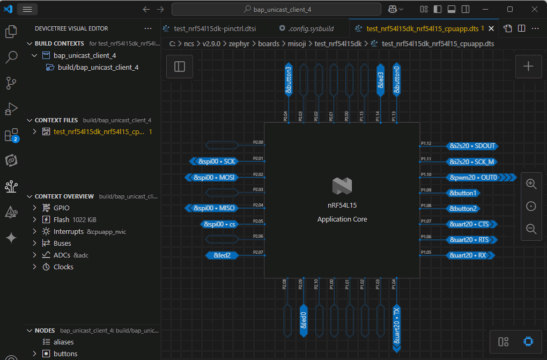
Task: Click the &spi00 • MOSI pin label
Action: tap(212, 178)
